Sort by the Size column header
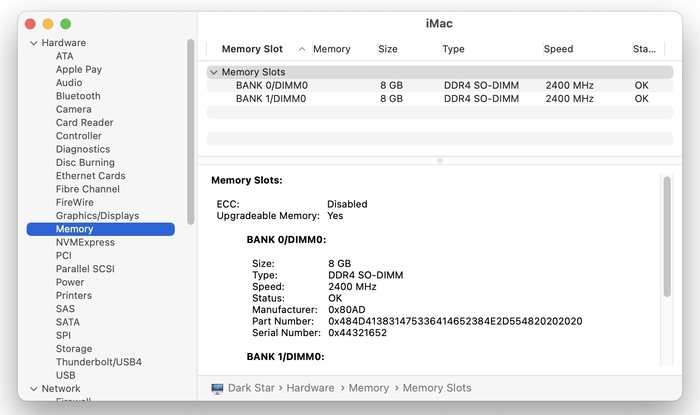 (x=388, y=49)
